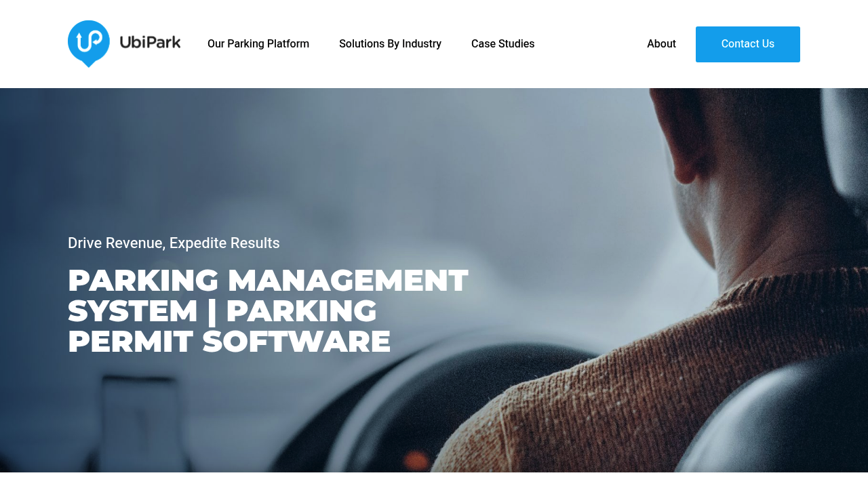Return home via the header logo

[x=124, y=43]
